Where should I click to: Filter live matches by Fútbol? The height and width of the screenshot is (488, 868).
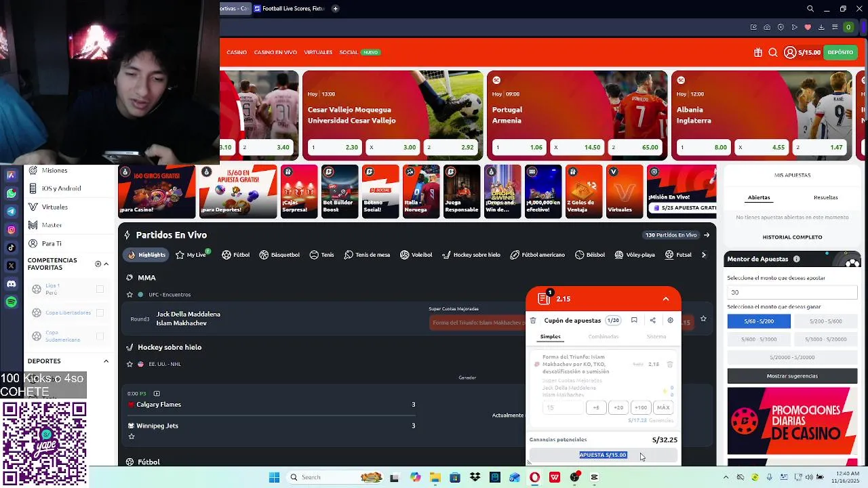236,255
